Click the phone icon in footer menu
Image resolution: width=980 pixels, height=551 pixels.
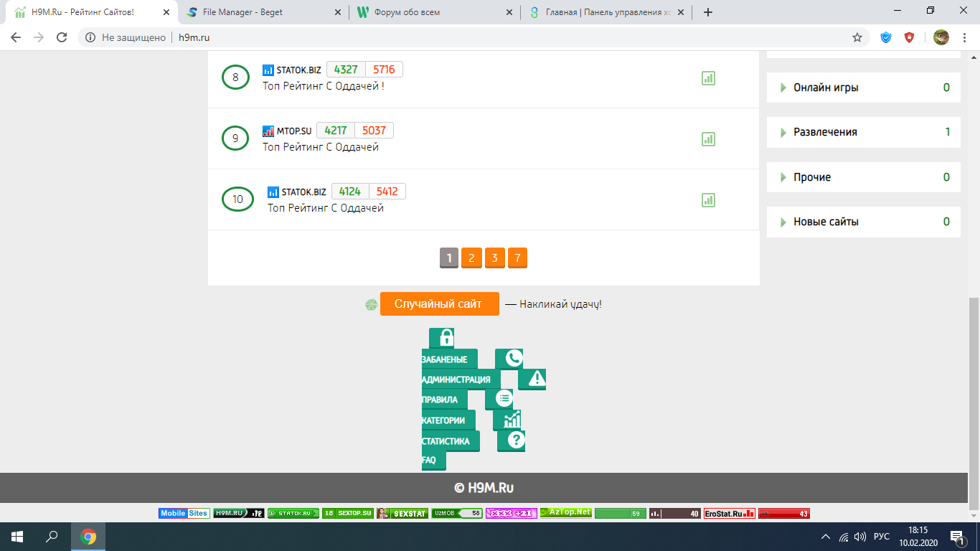[509, 359]
